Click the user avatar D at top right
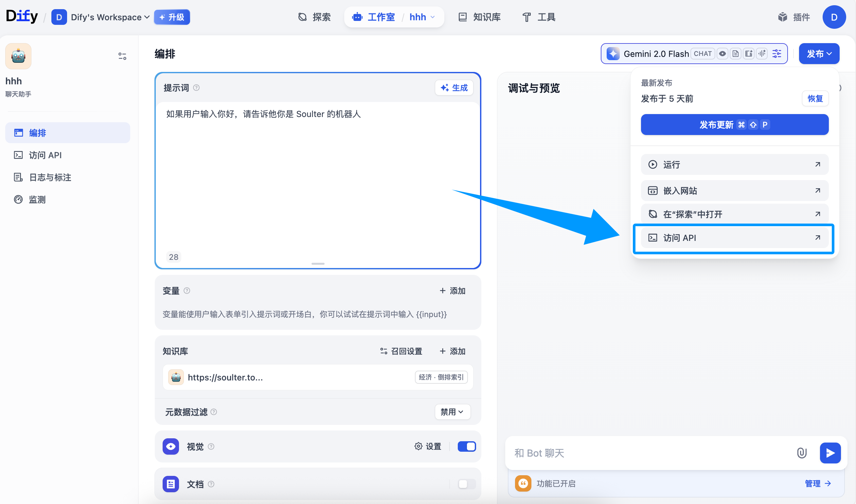 834,17
